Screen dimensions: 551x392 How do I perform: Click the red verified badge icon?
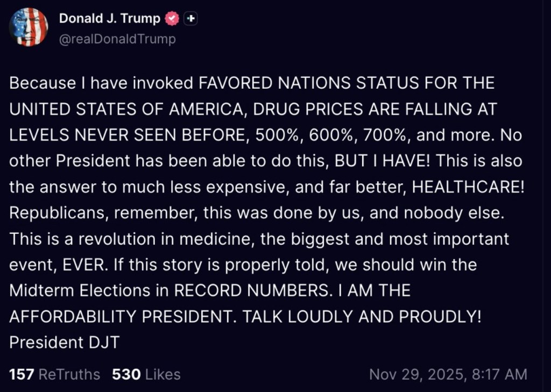click(x=172, y=19)
